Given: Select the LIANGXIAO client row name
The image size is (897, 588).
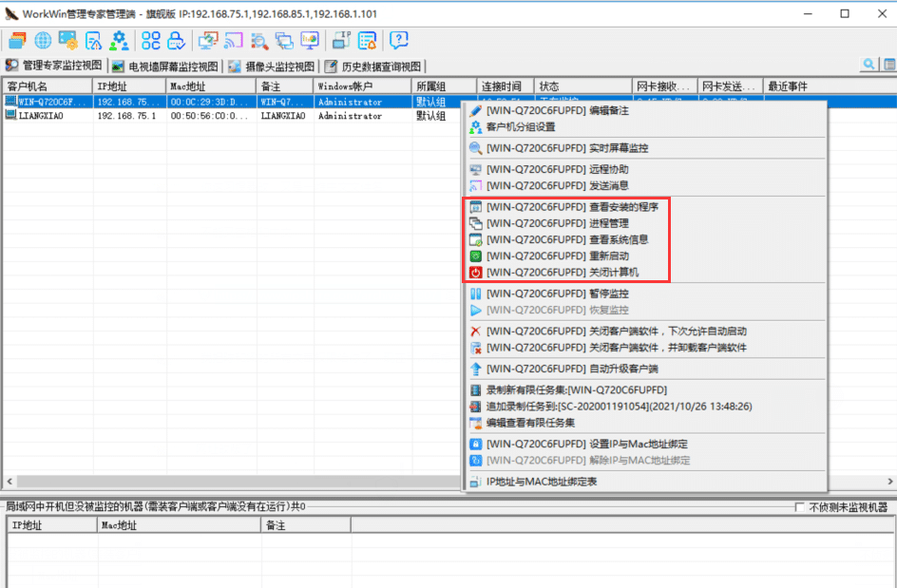Looking at the screenshot, I should point(41,116).
